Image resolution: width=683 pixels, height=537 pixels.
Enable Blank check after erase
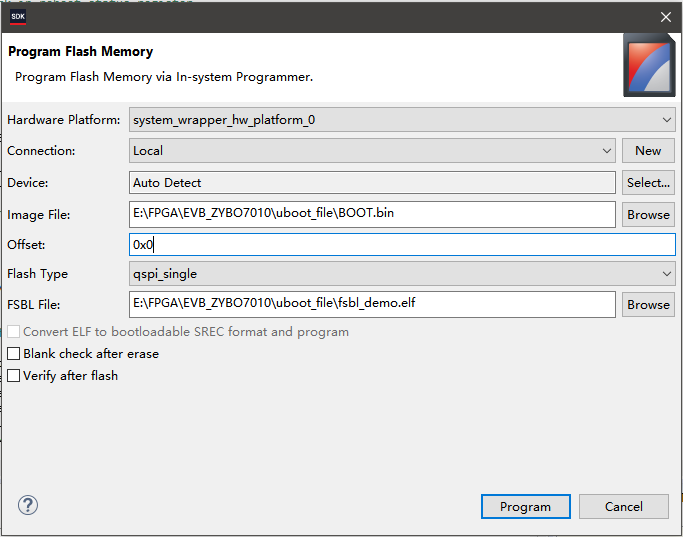[14, 354]
